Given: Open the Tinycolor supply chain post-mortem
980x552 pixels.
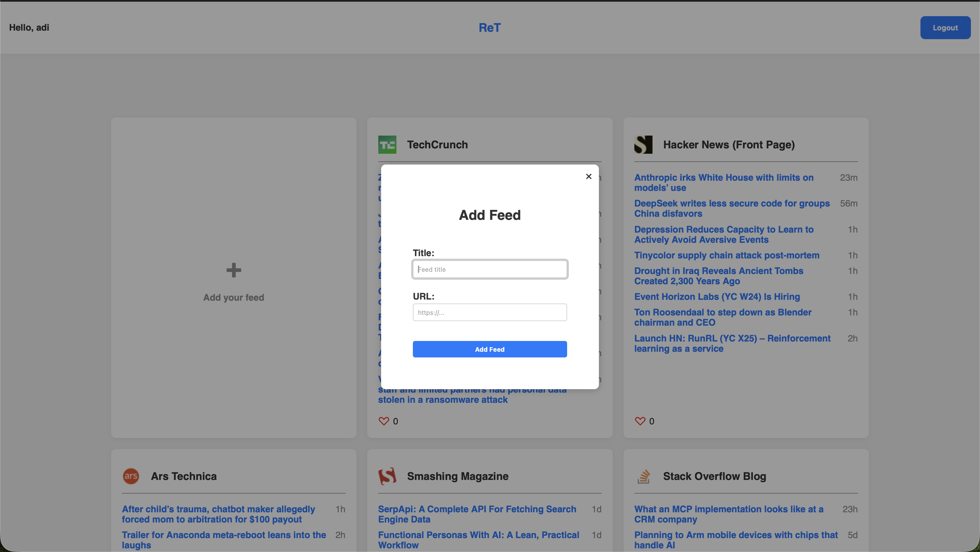Looking at the screenshot, I should point(726,255).
